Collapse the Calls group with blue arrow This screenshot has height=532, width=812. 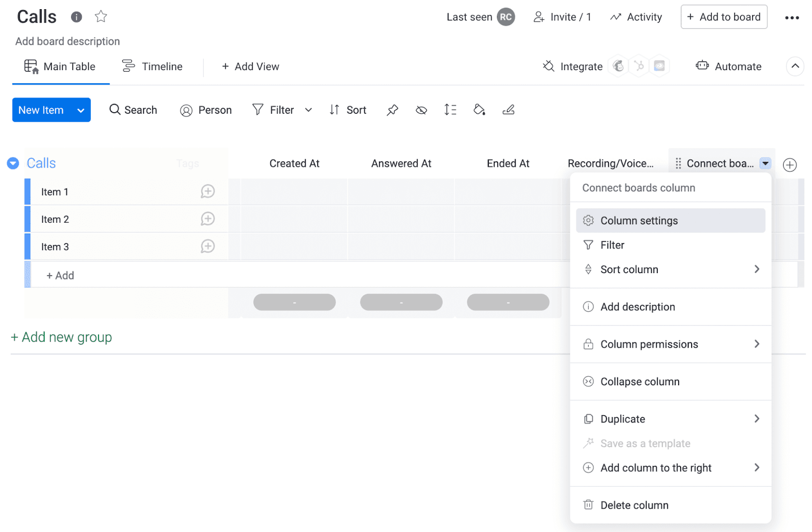point(13,163)
